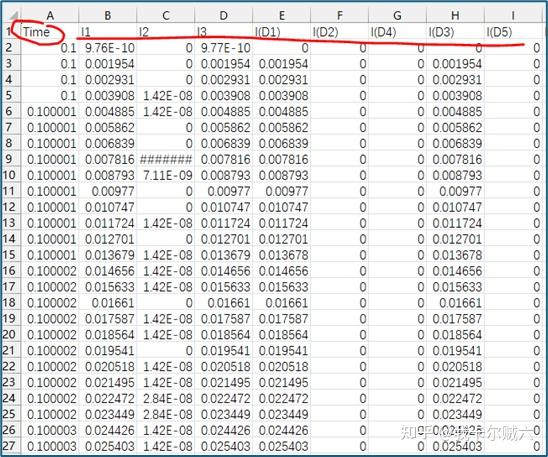Click cell B15 showing 0.013679
The width and height of the screenshot is (548, 457).
pyautogui.click(x=108, y=255)
